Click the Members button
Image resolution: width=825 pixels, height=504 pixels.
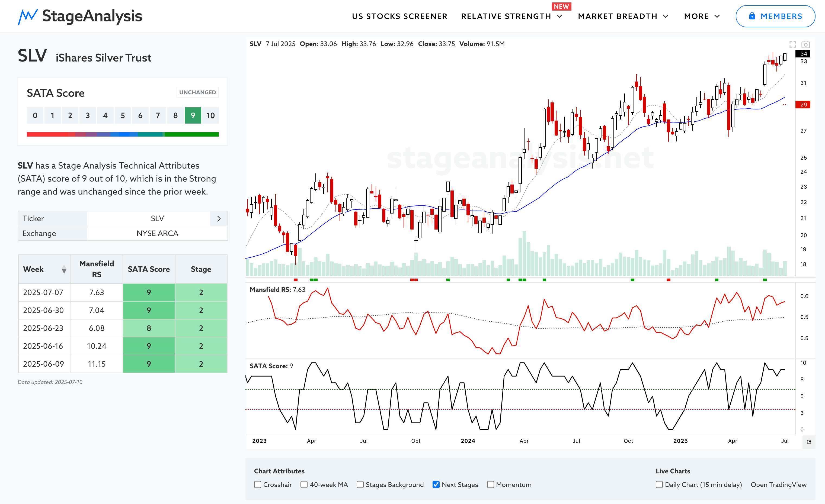coord(775,16)
